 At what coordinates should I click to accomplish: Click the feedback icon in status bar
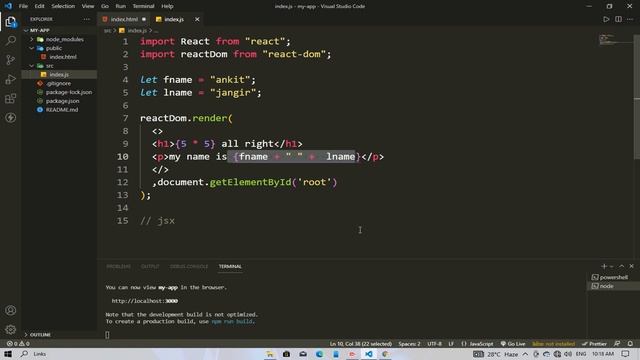point(617,344)
